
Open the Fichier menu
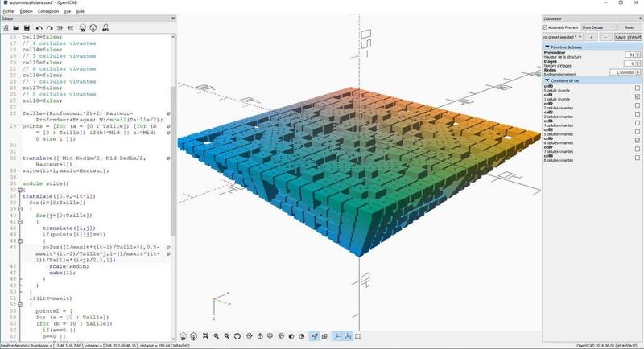(9, 11)
